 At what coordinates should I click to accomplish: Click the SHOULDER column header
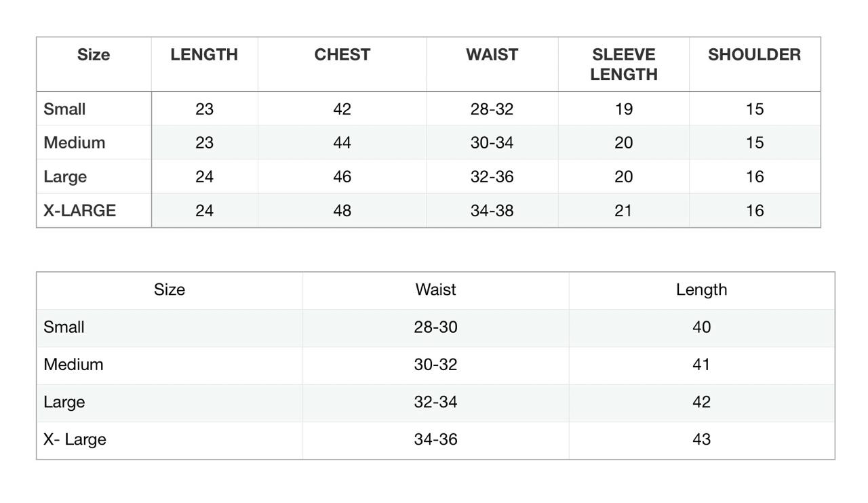[x=754, y=55]
